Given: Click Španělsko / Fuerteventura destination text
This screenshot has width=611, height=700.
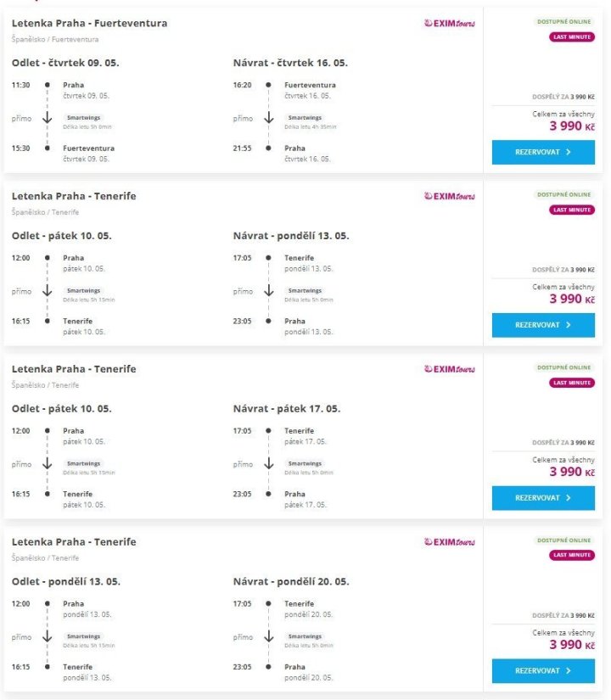Looking at the screenshot, I should [55, 39].
